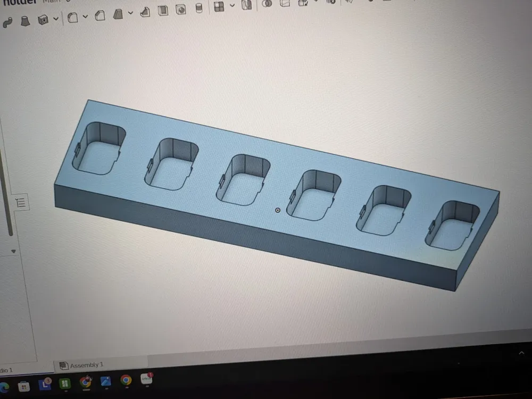Open the Thicken tool dropdown arrow

pyautogui.click(x=56, y=19)
